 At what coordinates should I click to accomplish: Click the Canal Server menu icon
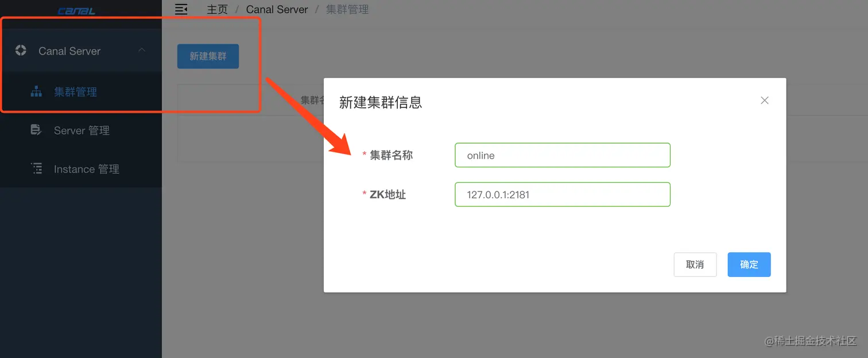(x=21, y=51)
